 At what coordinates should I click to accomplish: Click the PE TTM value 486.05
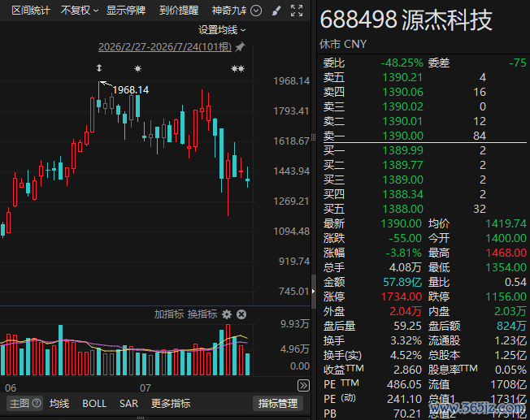click(x=404, y=384)
